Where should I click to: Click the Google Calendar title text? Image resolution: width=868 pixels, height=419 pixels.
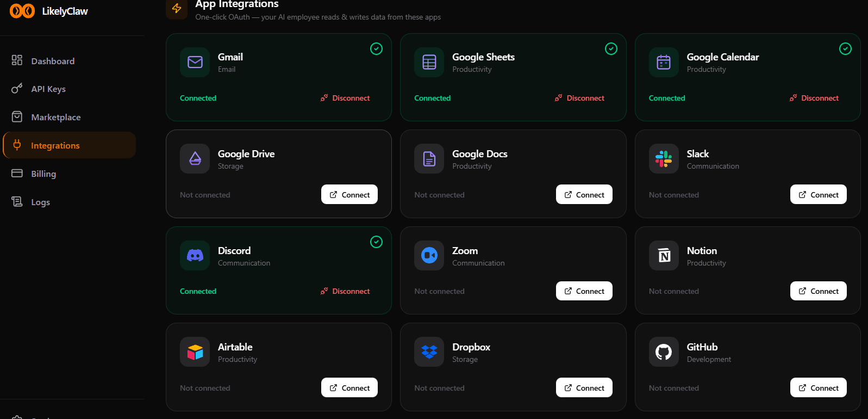click(x=723, y=57)
